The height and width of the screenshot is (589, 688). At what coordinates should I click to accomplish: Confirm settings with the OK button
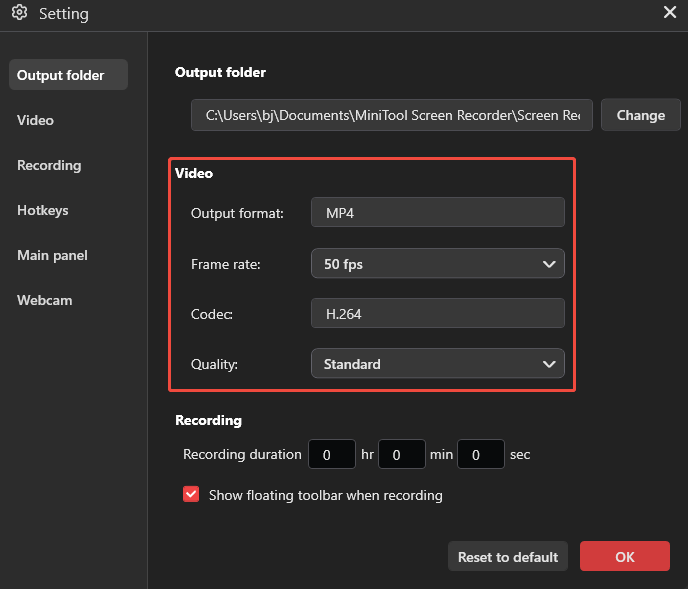click(624, 557)
